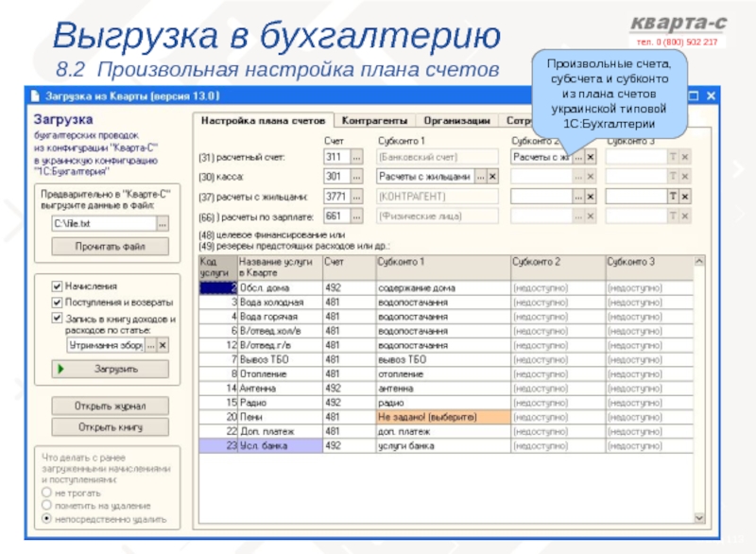Click the orange Не задано! (выберите) cell
Viewport: 756px width, 554px height.
(443, 417)
